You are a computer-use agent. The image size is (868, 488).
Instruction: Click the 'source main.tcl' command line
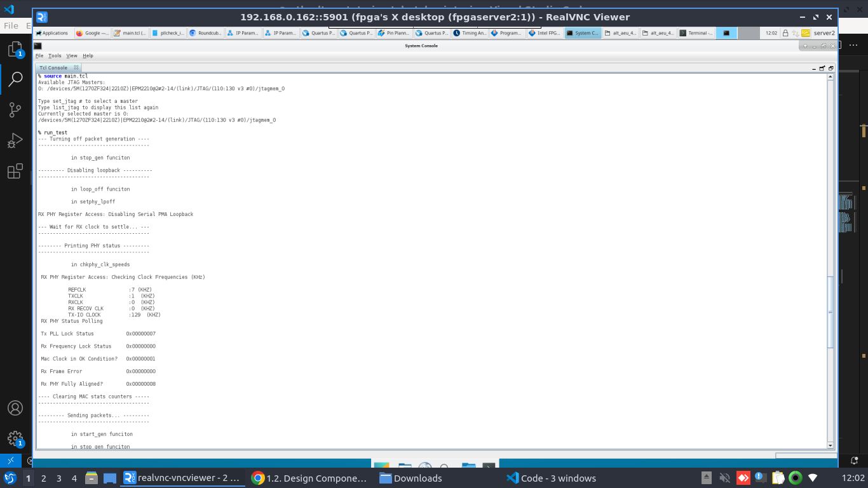pos(63,76)
